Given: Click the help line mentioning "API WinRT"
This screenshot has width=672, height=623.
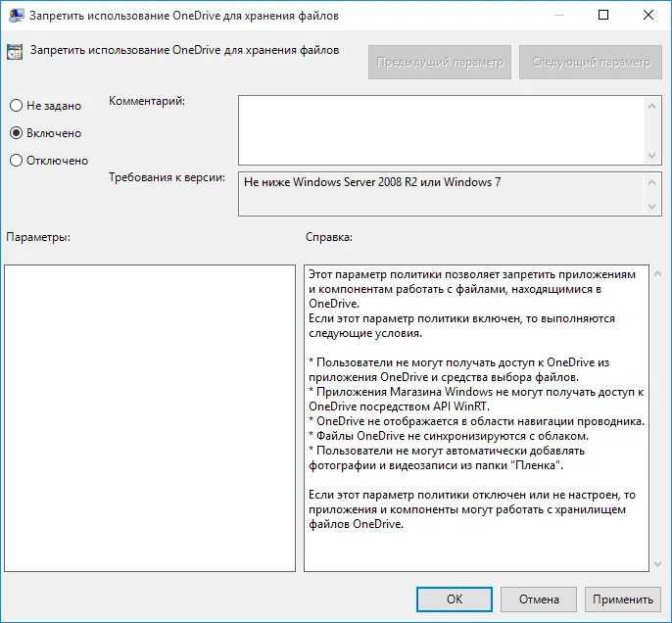Looking at the screenshot, I should pos(399,407).
